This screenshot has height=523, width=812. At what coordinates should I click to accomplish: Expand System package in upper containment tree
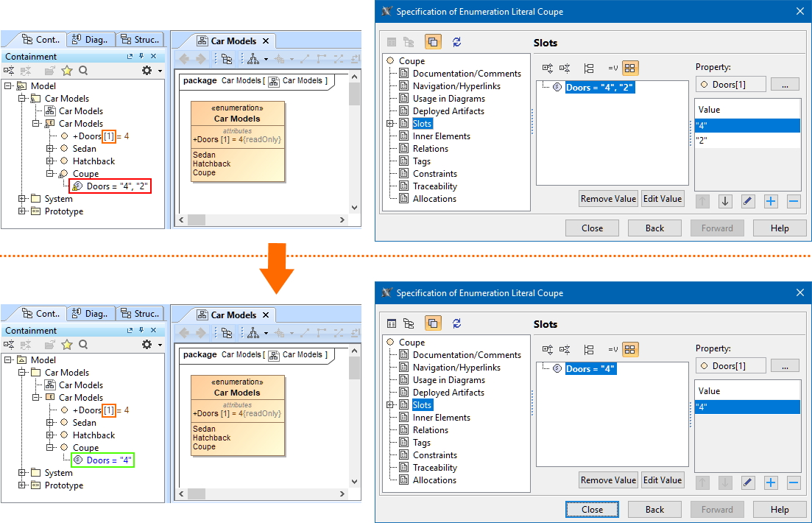(22, 199)
